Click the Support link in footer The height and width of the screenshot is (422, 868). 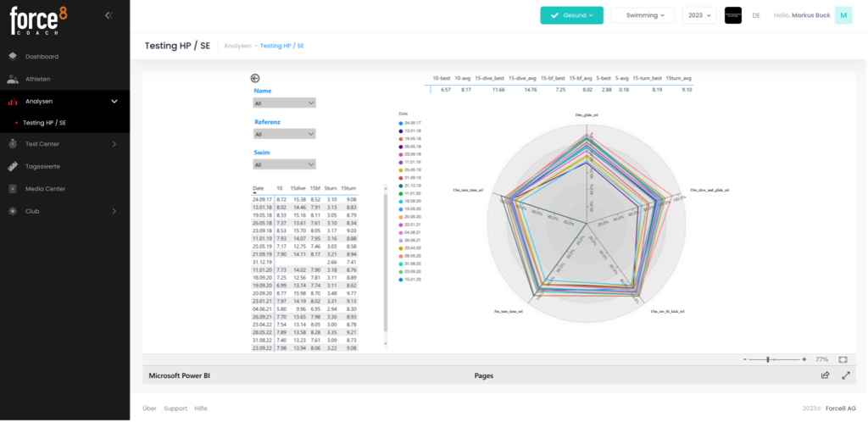[x=175, y=408]
